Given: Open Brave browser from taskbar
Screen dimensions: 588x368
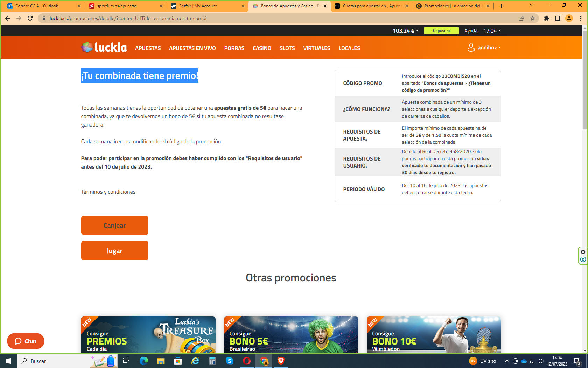Looking at the screenshot, I should [x=281, y=361].
